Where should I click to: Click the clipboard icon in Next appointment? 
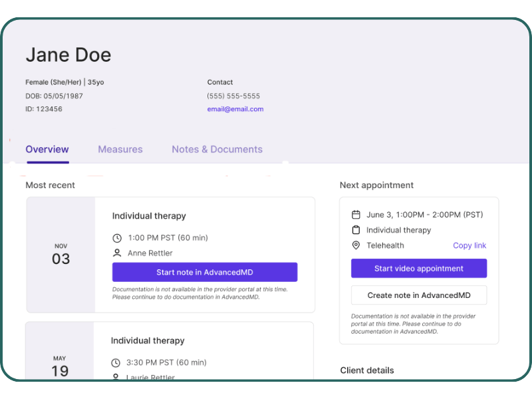click(356, 230)
